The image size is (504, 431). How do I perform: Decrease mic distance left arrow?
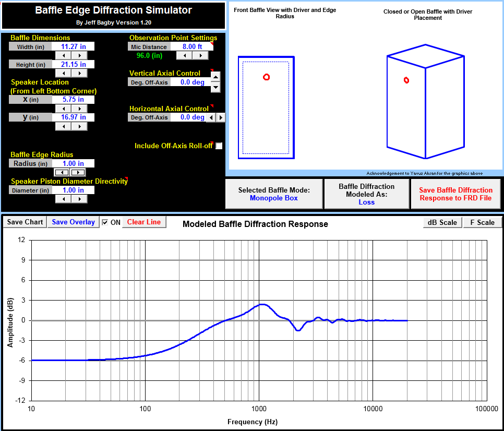[185, 56]
